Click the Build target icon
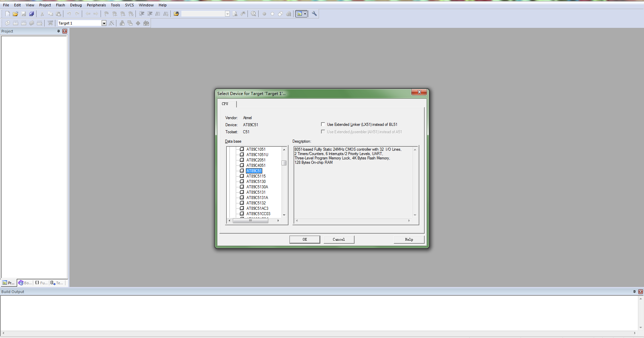 tap(15, 23)
